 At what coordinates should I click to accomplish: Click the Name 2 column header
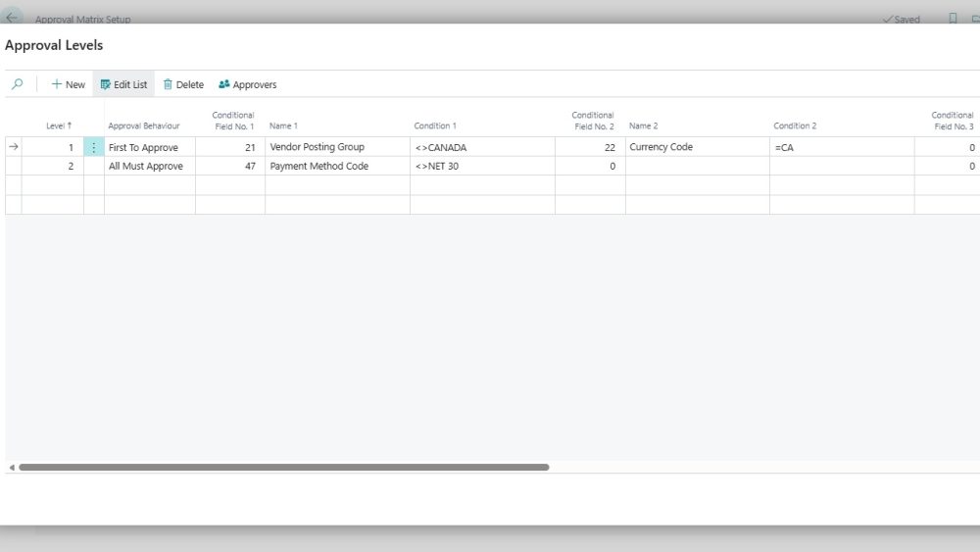coord(643,125)
